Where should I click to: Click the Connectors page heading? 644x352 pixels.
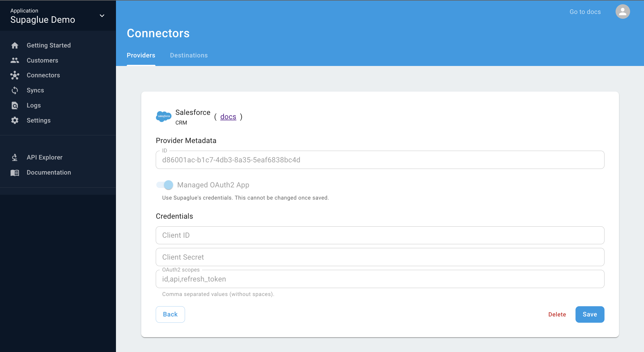click(x=158, y=33)
